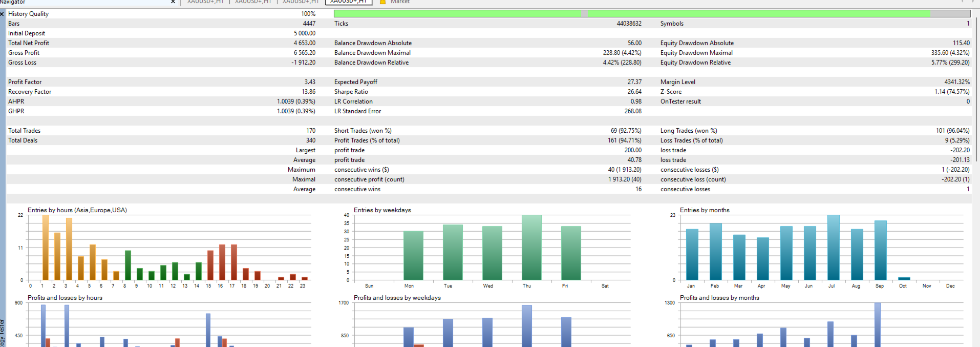Viewport: 980px width, 347px height.
Task: Select the 'History Quality' label
Action: 28,14
